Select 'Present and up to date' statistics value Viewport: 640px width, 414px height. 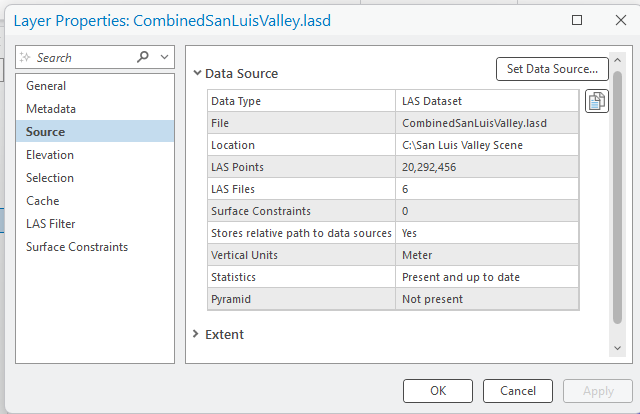point(487,277)
